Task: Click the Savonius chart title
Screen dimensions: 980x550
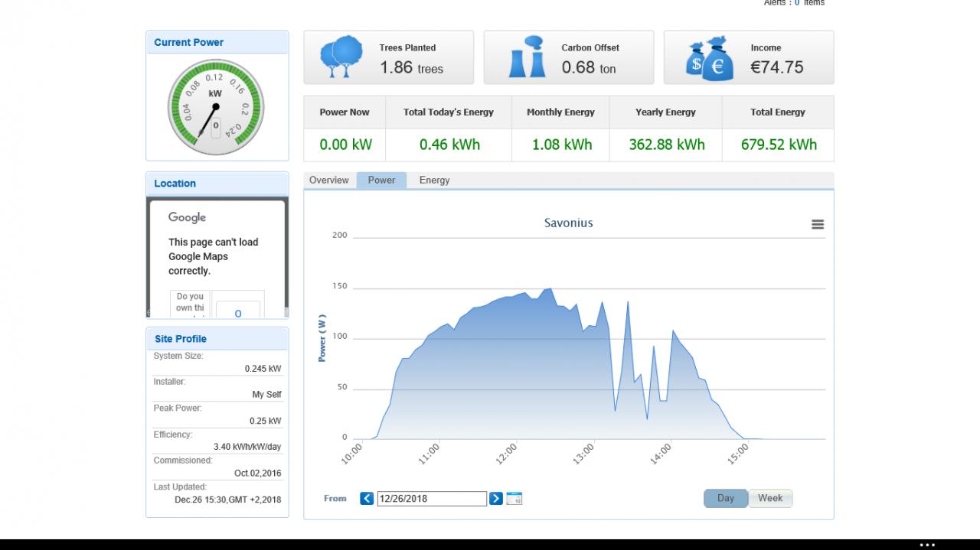Action: point(569,223)
